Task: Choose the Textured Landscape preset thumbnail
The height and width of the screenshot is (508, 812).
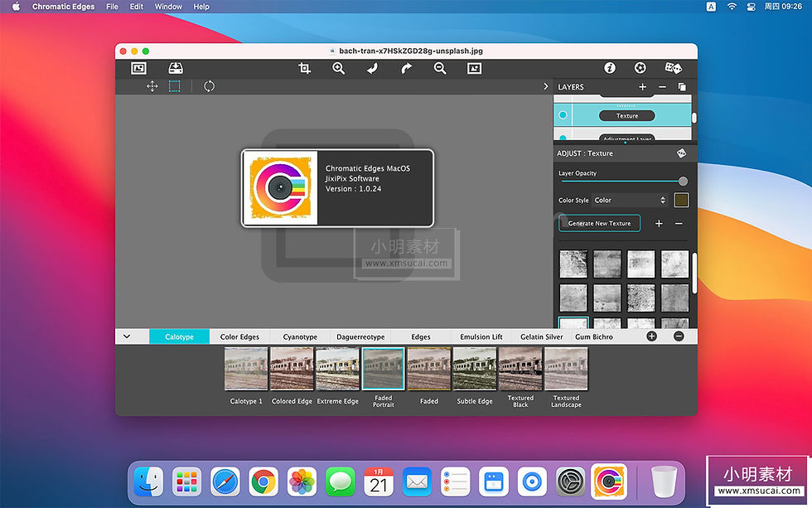Action: pyautogui.click(x=566, y=369)
